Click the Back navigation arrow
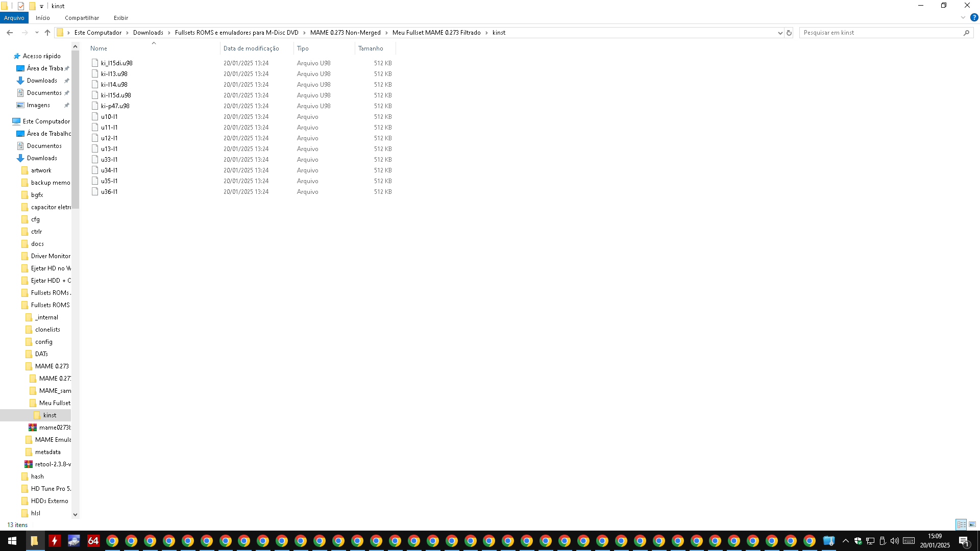Image resolution: width=980 pixels, height=551 pixels. [10, 33]
